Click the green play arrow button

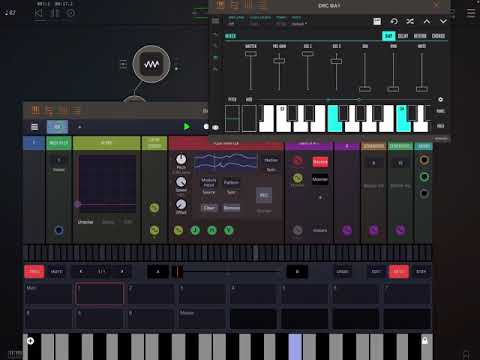point(187,127)
